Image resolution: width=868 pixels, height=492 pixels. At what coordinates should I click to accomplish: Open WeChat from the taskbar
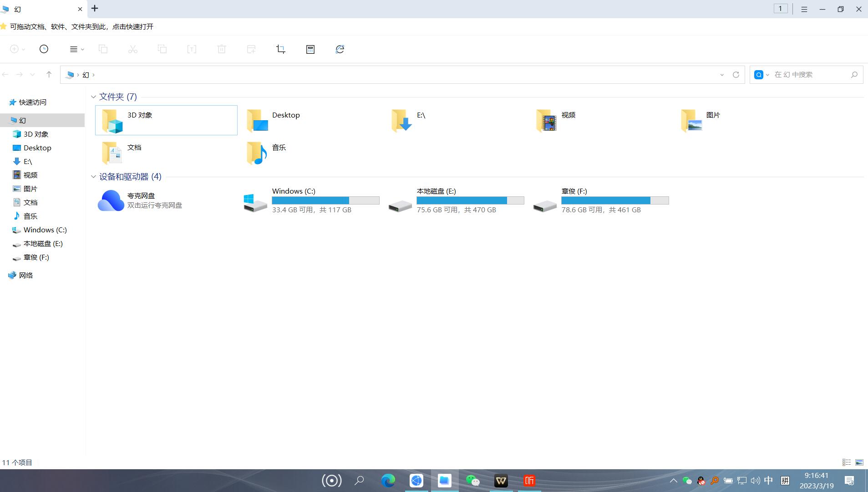point(472,481)
